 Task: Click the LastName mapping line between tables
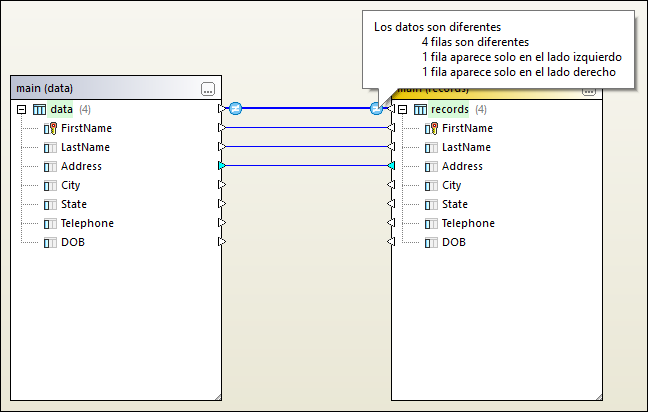306,147
